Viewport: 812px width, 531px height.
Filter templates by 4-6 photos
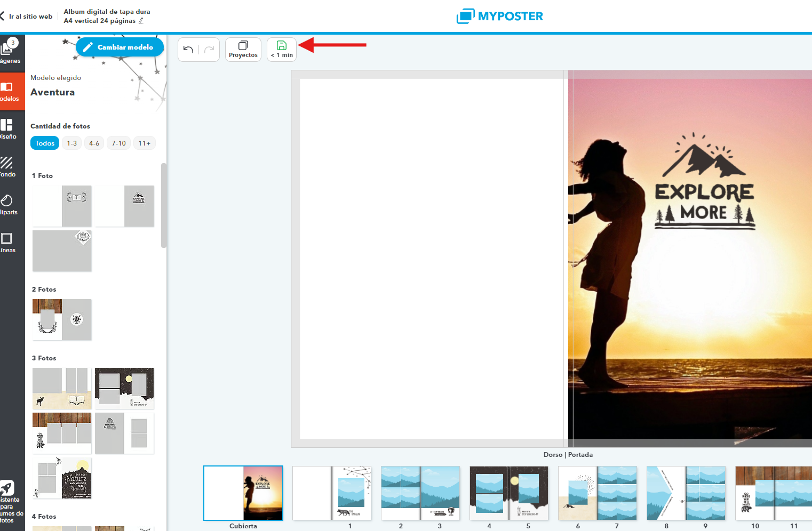pos(94,143)
